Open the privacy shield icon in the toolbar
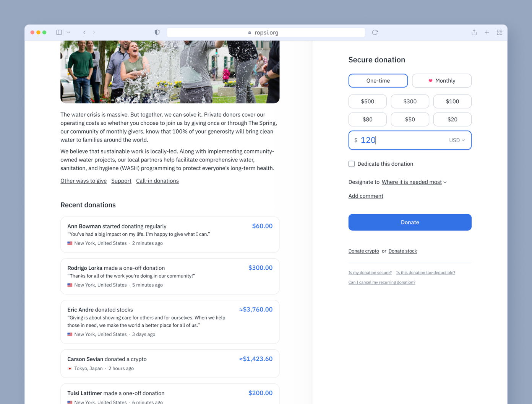Image resolution: width=532 pixels, height=404 pixels. (157, 32)
